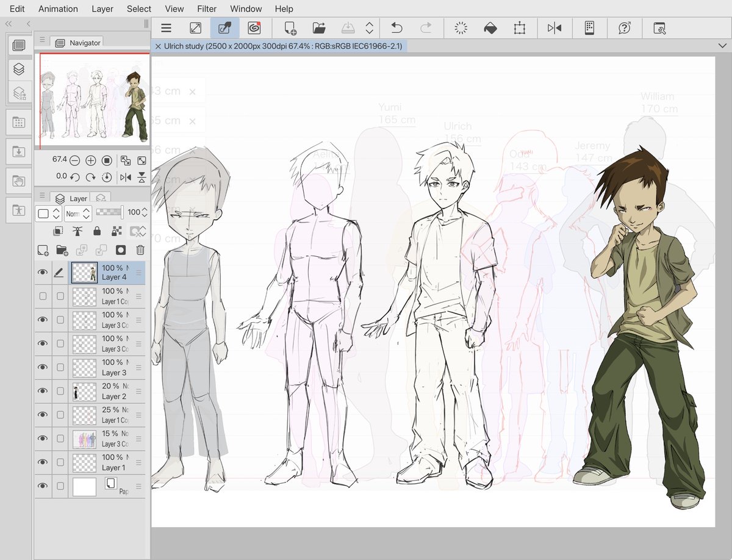This screenshot has width=732, height=560.
Task: Zoom in with Navigator plus icon
Action: tap(90, 160)
